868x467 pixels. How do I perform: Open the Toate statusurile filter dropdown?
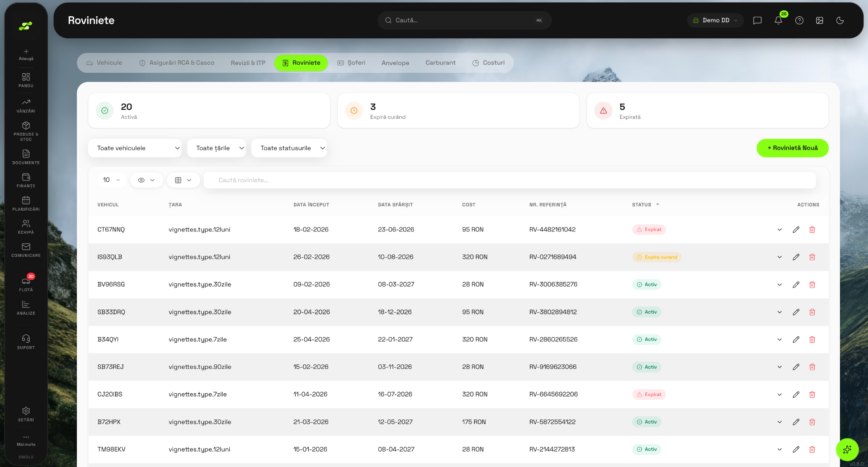[x=289, y=148]
